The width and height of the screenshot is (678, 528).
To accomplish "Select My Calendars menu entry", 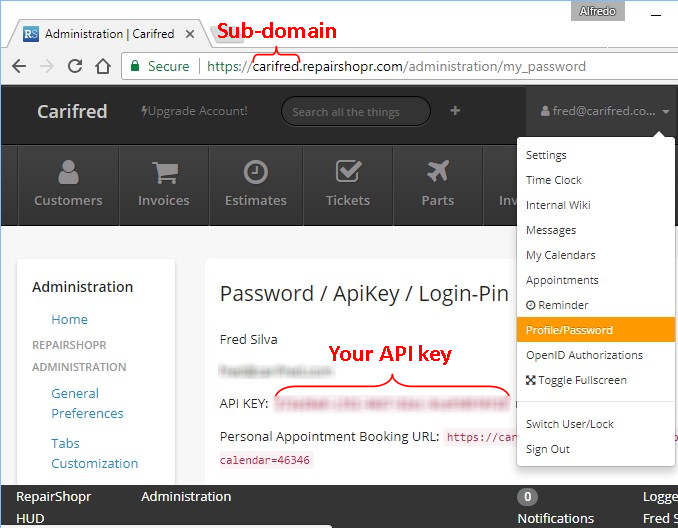I will coord(596,255).
